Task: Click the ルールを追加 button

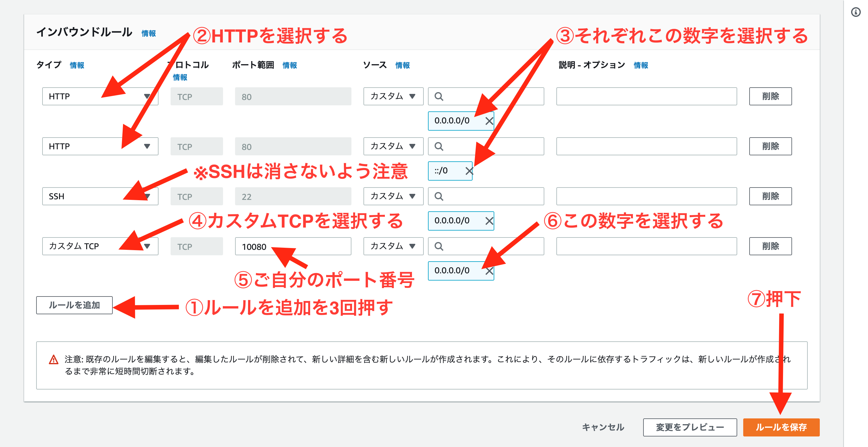Action: tap(74, 305)
